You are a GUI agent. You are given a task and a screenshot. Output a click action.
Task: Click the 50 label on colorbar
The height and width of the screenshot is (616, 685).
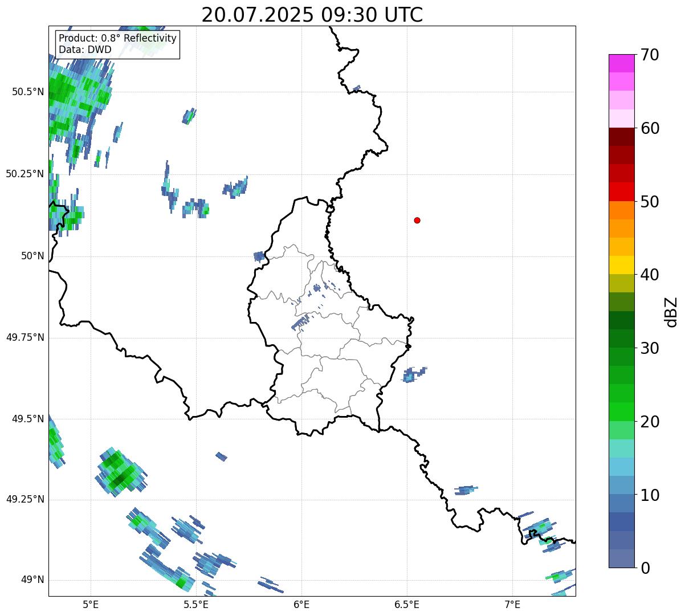650,202
